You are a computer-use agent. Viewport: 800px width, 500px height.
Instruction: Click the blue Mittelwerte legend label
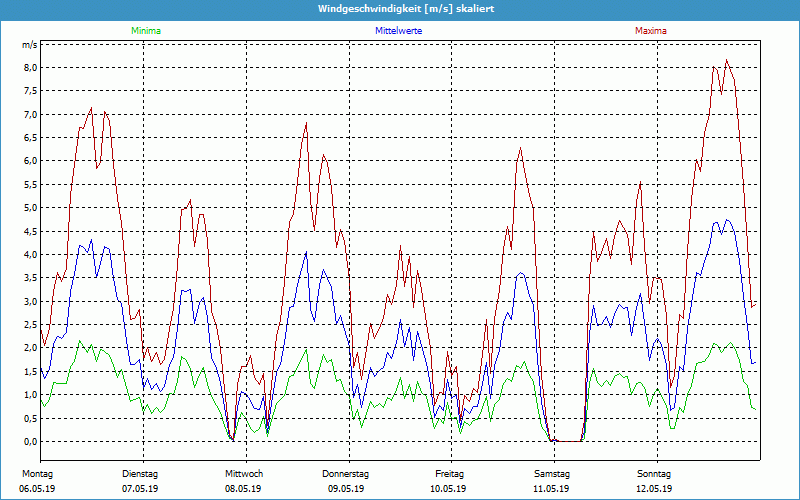click(x=398, y=31)
